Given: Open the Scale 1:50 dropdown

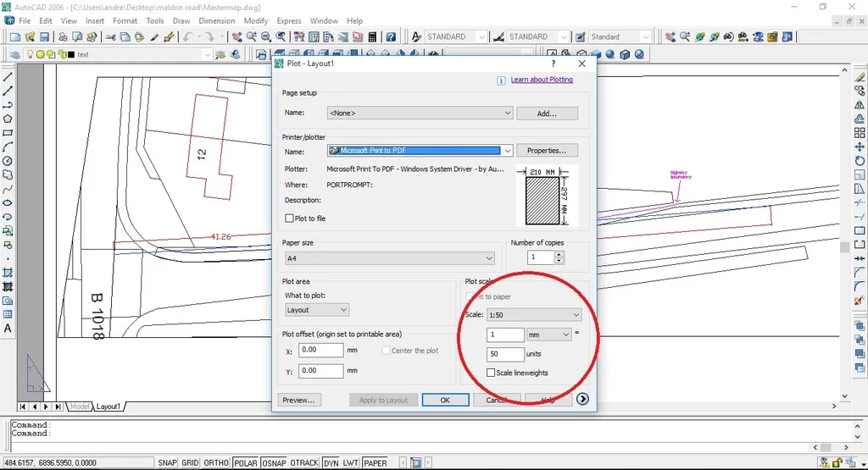Looking at the screenshot, I should tap(534, 315).
